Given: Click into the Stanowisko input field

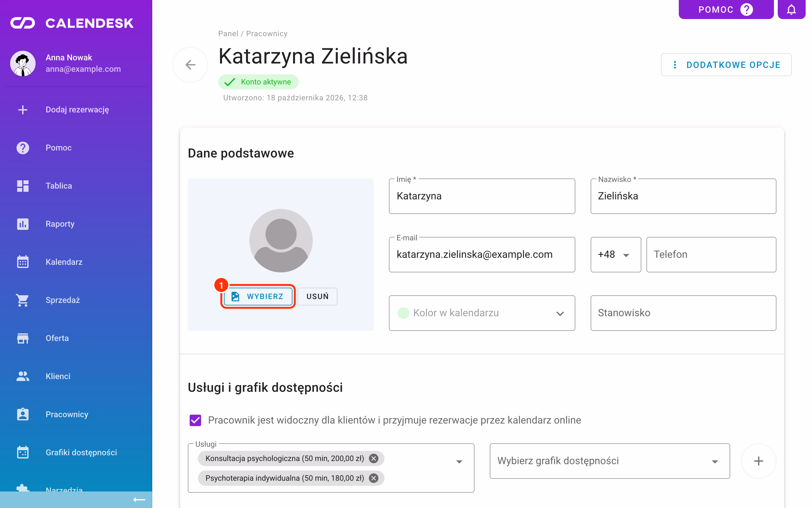Looking at the screenshot, I should [683, 313].
